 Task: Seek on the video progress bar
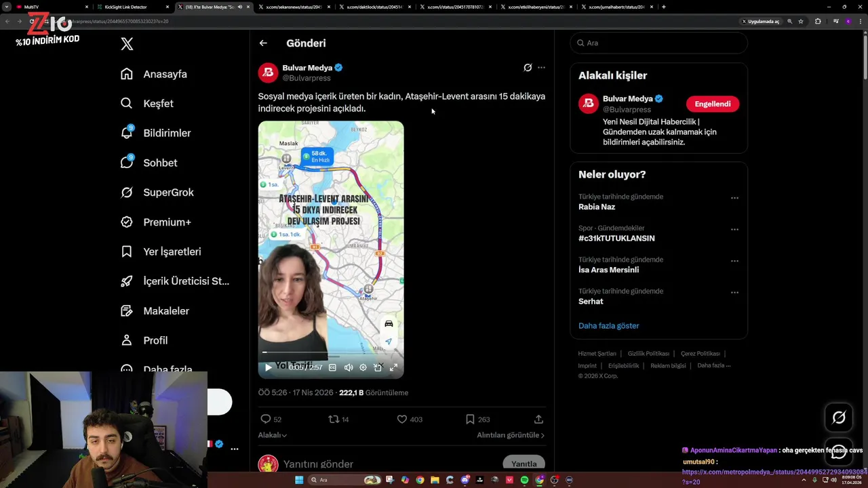pyautogui.click(x=331, y=352)
